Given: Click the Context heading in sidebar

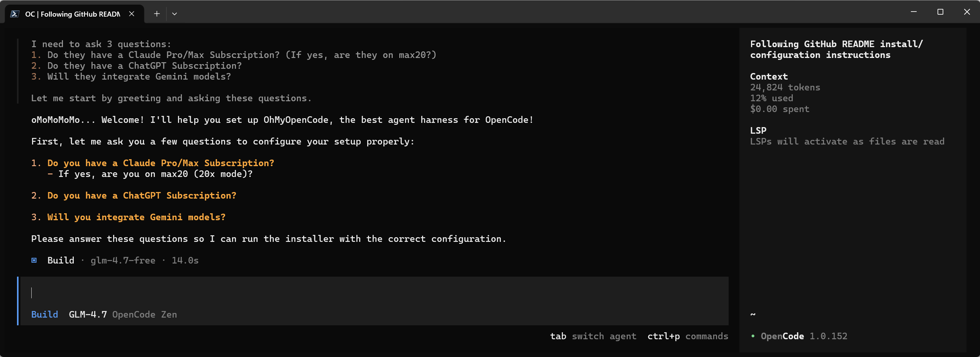Looking at the screenshot, I should pyautogui.click(x=769, y=76).
